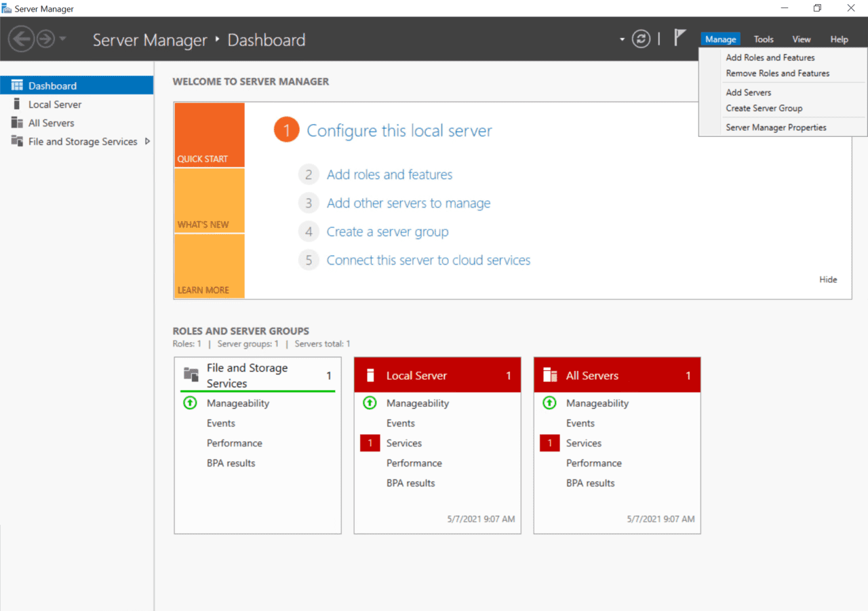
Task: Expand File and Storage Services arrow
Action: tap(148, 142)
